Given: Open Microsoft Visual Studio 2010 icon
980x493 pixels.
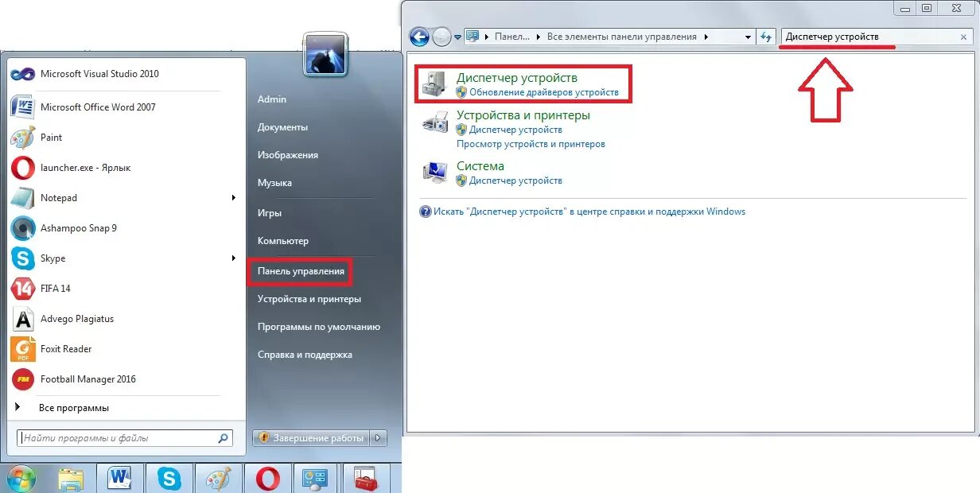Looking at the screenshot, I should tap(22, 74).
